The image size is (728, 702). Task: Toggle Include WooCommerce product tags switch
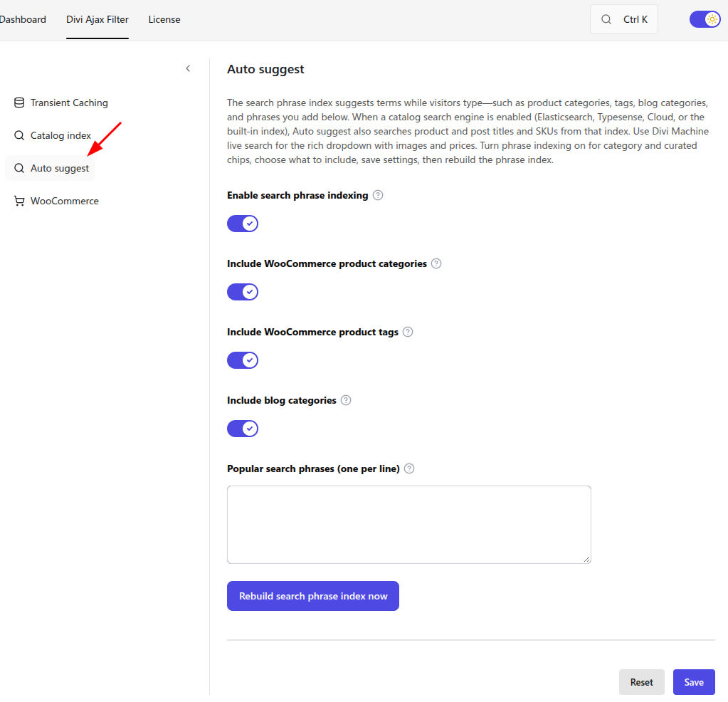[x=243, y=360]
